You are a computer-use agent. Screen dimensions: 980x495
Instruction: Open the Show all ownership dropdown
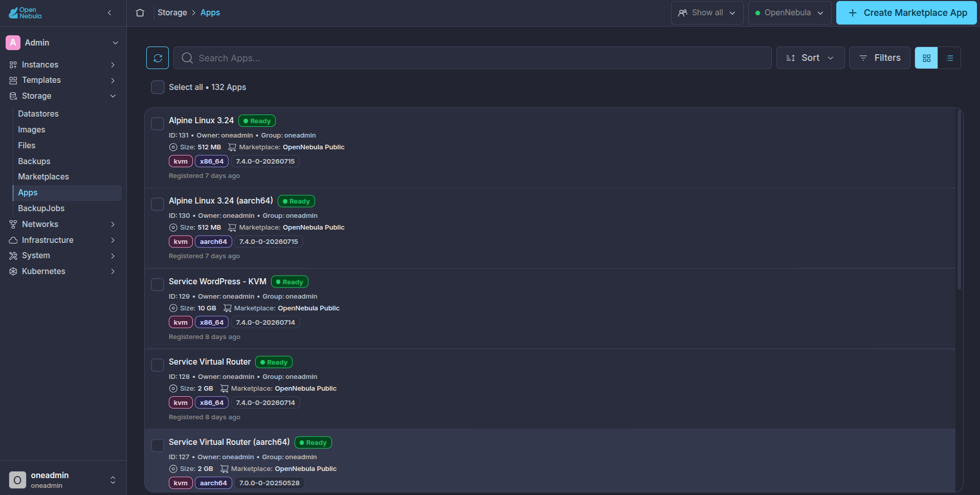tap(707, 13)
